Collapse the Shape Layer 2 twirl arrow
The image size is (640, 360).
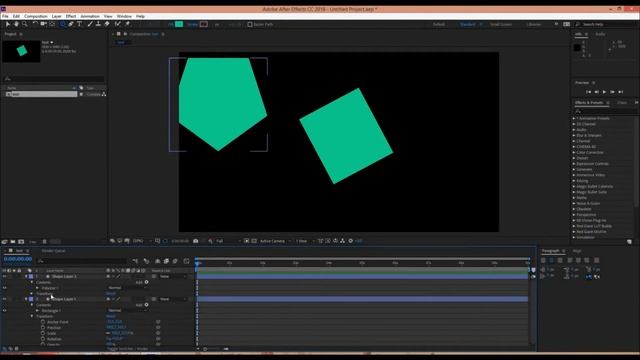pyautogui.click(x=26, y=277)
